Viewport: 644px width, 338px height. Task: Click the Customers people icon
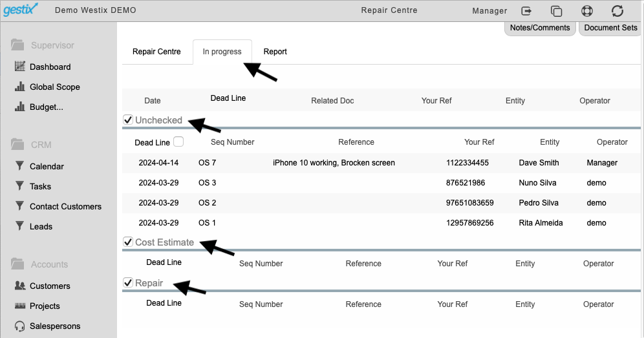click(x=19, y=286)
